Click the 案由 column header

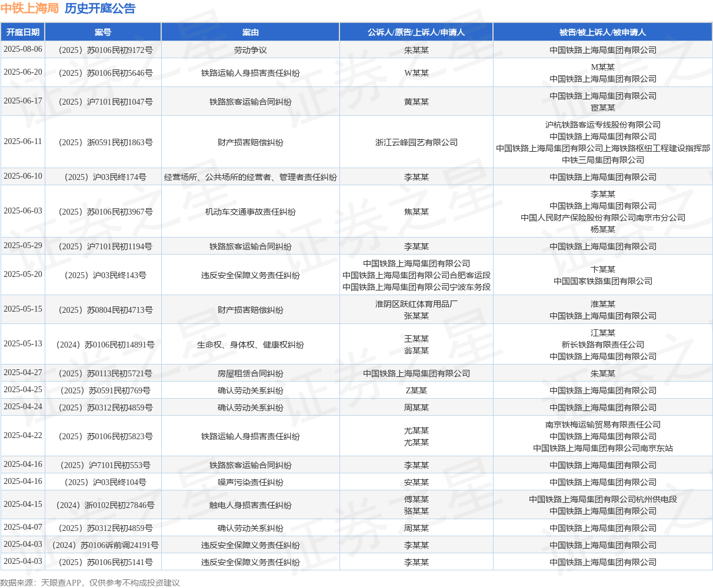coord(251,32)
